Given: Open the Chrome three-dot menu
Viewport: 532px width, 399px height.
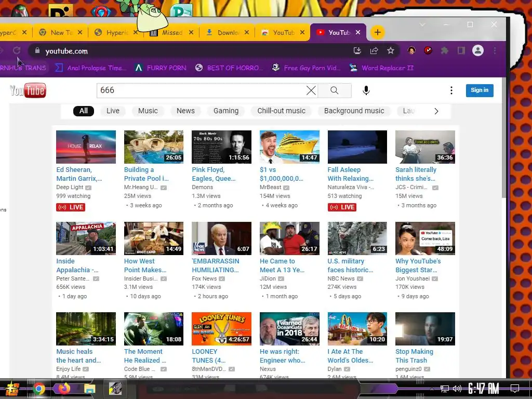Looking at the screenshot, I should [495, 50].
